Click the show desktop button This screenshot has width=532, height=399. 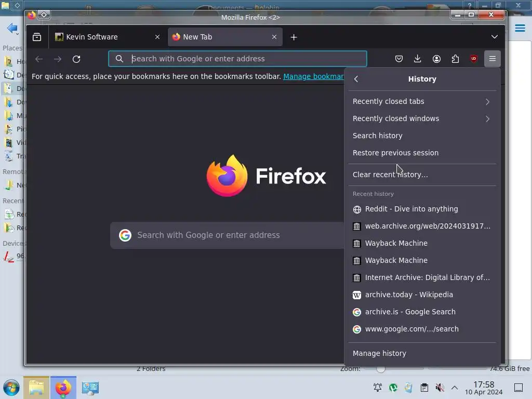[x=518, y=388]
